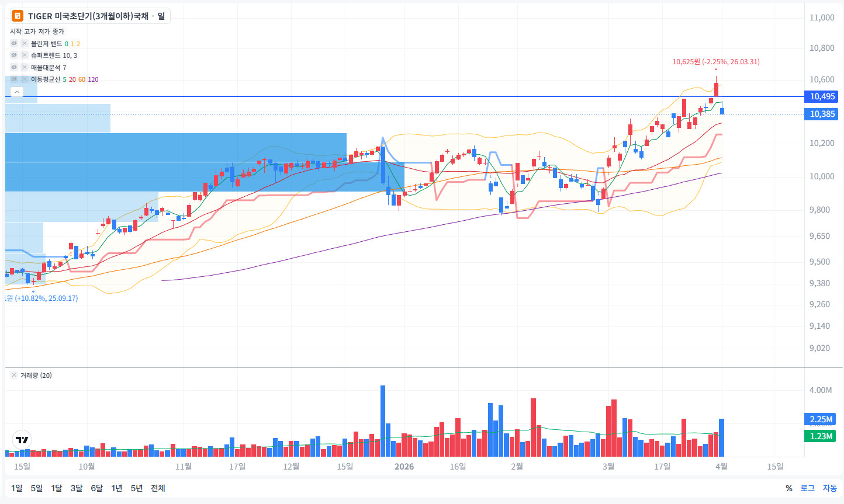The width and height of the screenshot is (844, 504).
Task: Click the 10,000 price axis tick
Action: (x=822, y=176)
